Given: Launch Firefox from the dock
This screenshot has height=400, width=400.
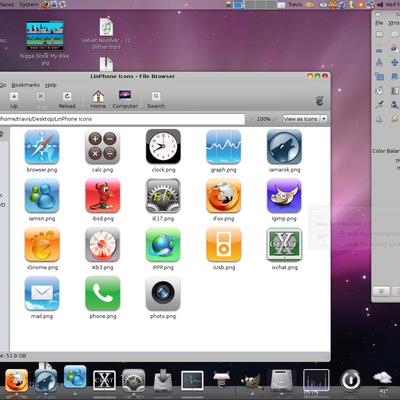Looking at the screenshot, I should pos(17,380).
